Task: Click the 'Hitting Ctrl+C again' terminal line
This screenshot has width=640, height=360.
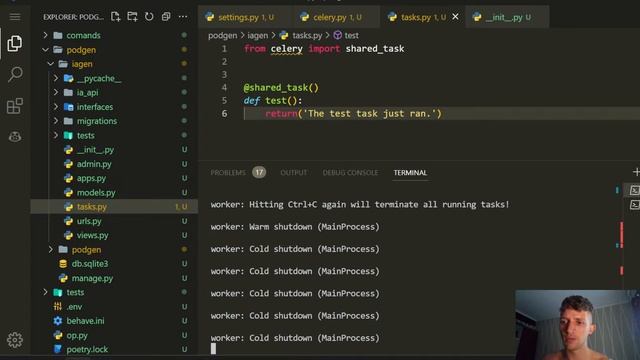Action: coord(360,204)
